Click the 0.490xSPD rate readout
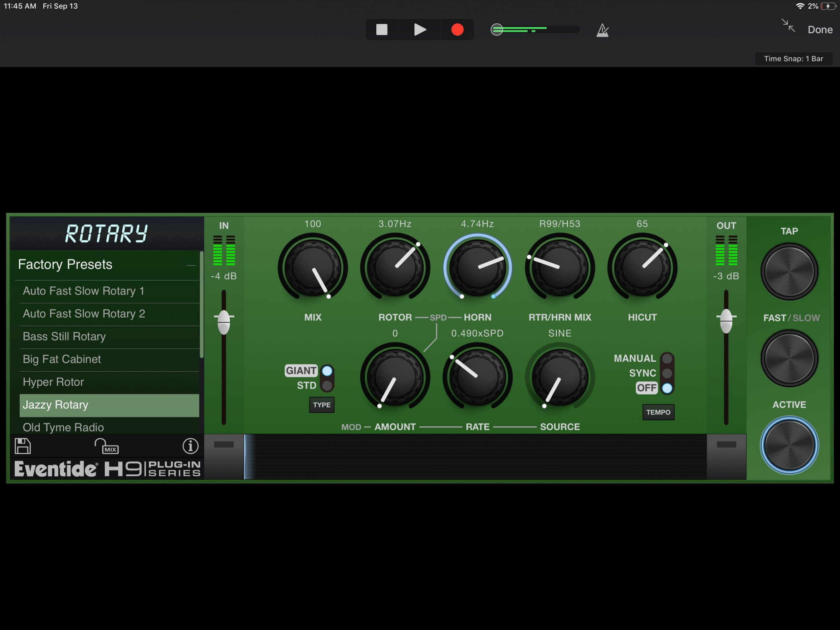840x630 pixels. 477,333
